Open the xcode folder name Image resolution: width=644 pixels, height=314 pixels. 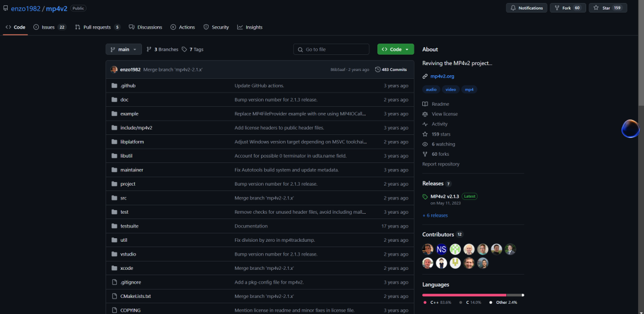point(126,268)
